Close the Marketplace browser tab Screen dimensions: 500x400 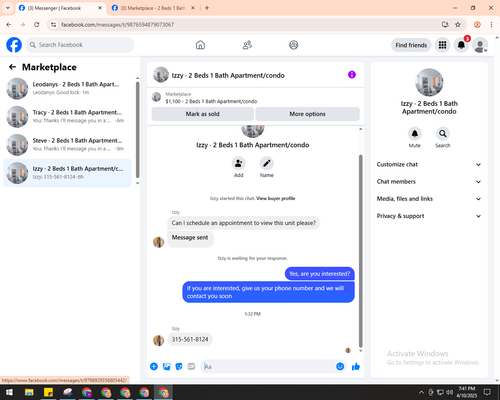tap(193, 8)
